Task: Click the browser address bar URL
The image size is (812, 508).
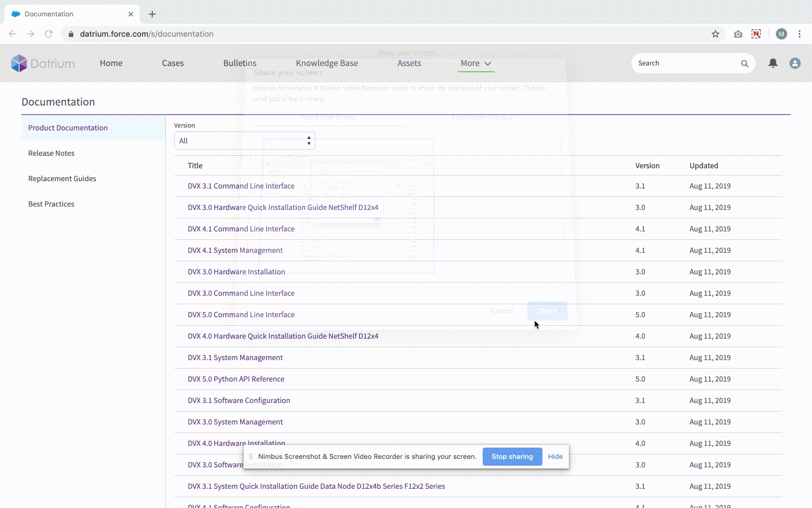Action: [x=147, y=34]
